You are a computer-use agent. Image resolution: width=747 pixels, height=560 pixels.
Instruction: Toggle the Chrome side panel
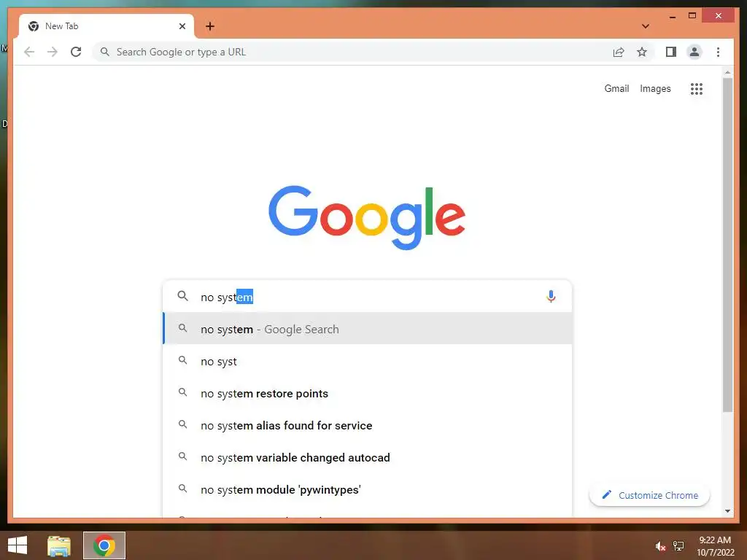pos(671,52)
